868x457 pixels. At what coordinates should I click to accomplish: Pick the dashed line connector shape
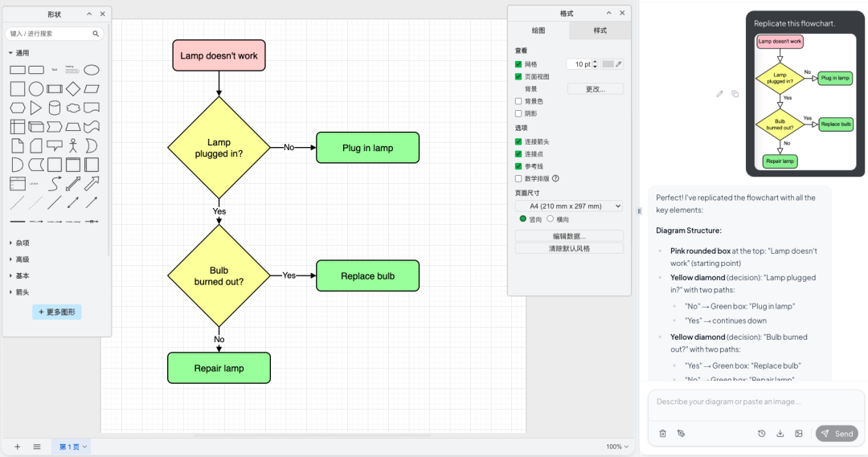click(x=18, y=202)
